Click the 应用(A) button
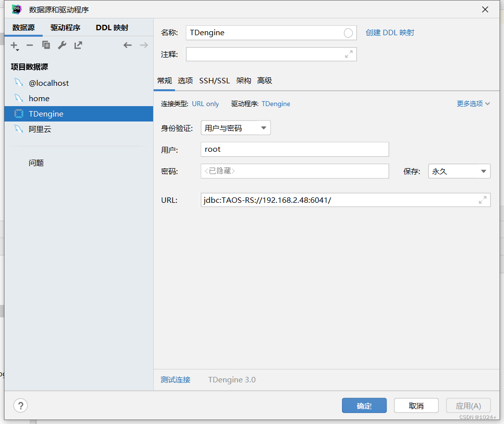The image size is (504, 424). pyautogui.click(x=468, y=405)
